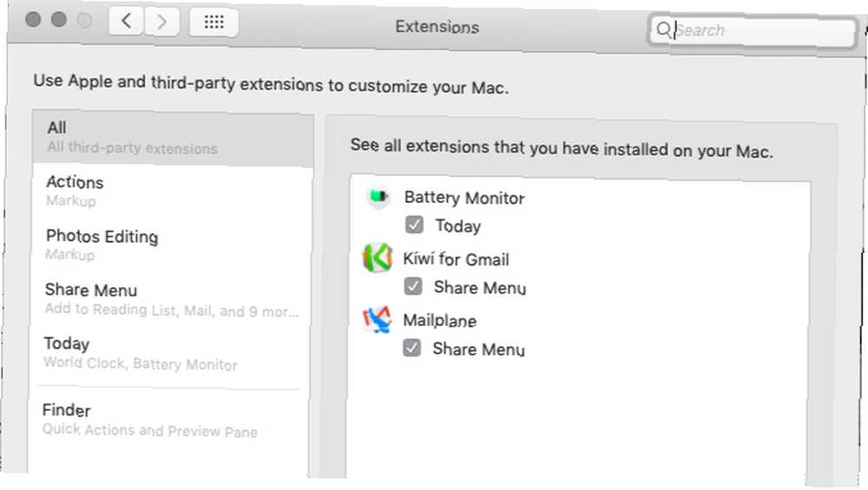Select the All third-party extensions category
Screen dimensions: 868x490
pos(174,138)
